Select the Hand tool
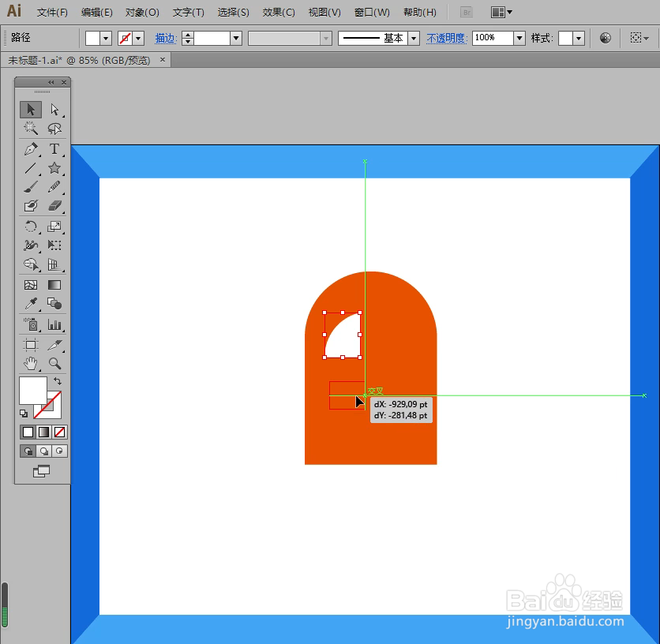 click(x=31, y=364)
